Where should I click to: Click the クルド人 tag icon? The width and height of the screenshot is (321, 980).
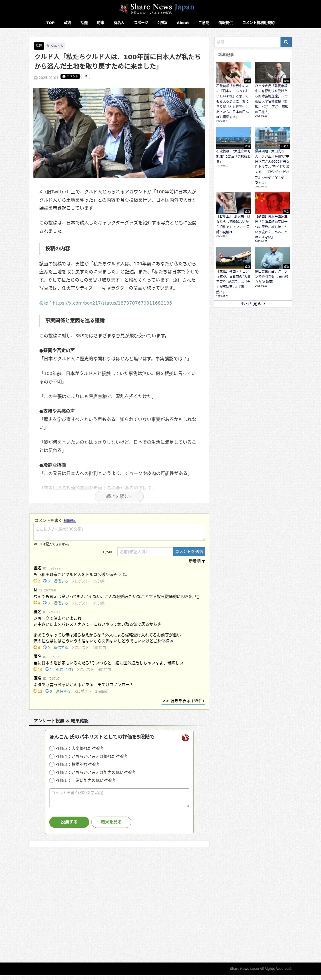coord(48,46)
